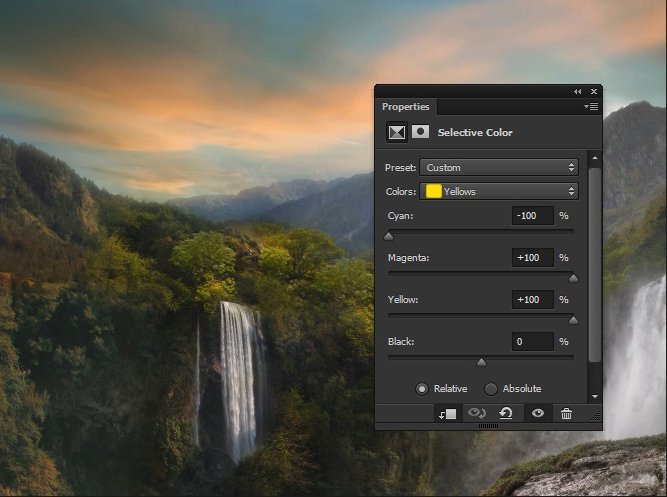Click the Selective Color adjustment icon

coord(397,132)
